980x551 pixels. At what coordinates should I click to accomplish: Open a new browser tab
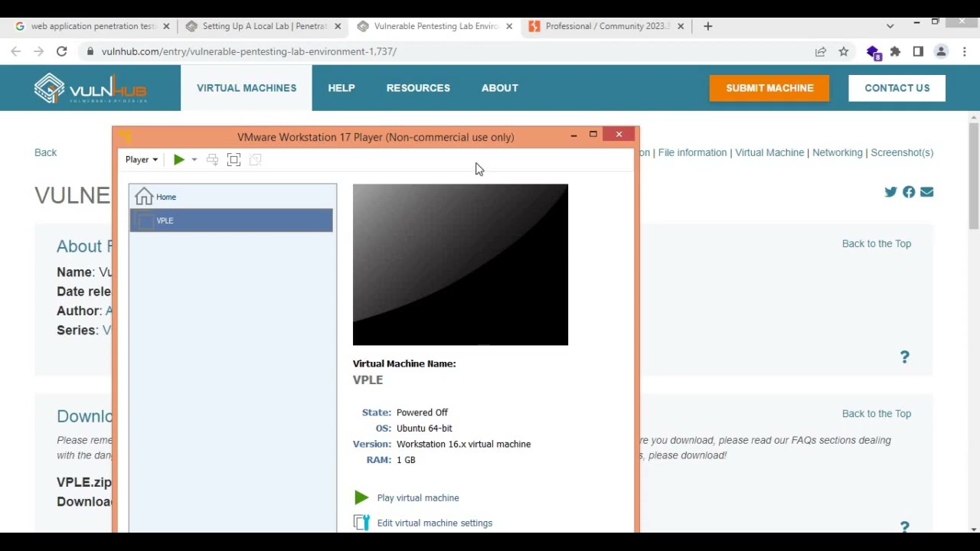pyautogui.click(x=707, y=26)
